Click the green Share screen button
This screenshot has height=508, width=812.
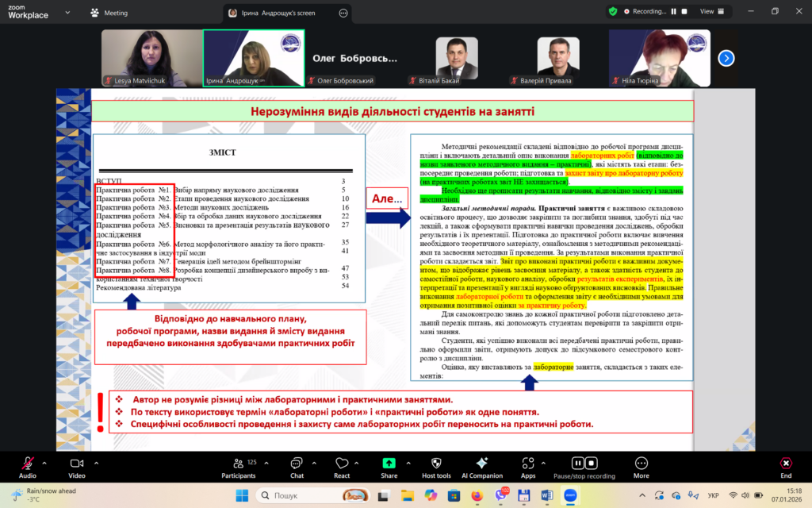tap(389, 464)
